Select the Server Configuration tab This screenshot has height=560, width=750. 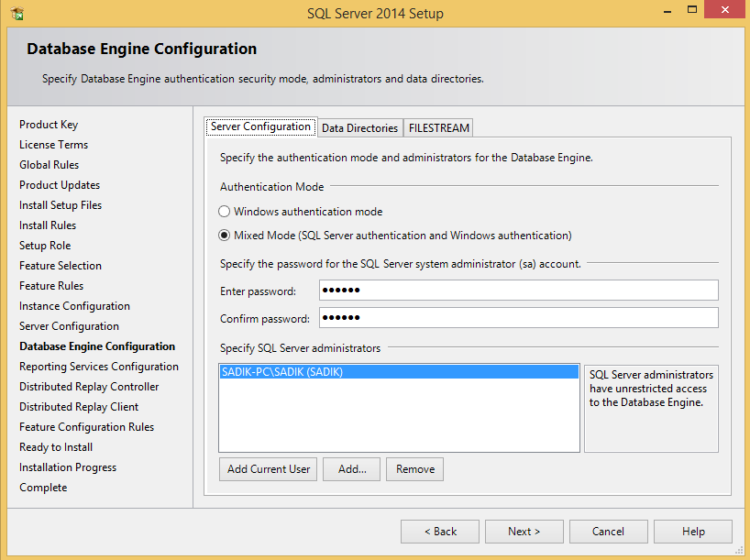coord(260,127)
